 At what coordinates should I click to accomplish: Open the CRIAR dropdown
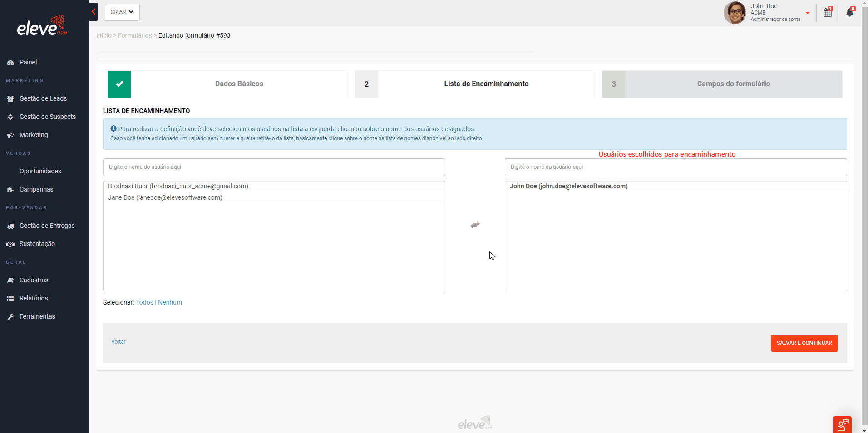point(122,12)
